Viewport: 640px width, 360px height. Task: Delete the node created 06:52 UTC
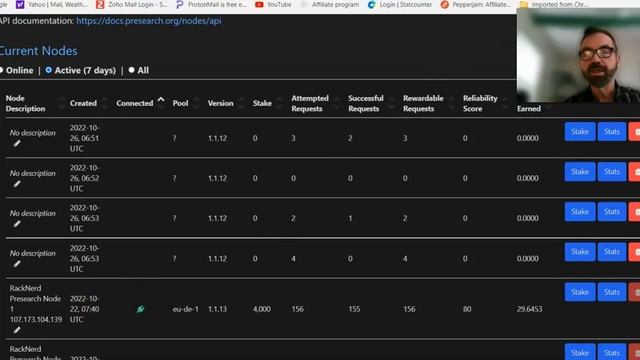pyautogui.click(x=635, y=171)
